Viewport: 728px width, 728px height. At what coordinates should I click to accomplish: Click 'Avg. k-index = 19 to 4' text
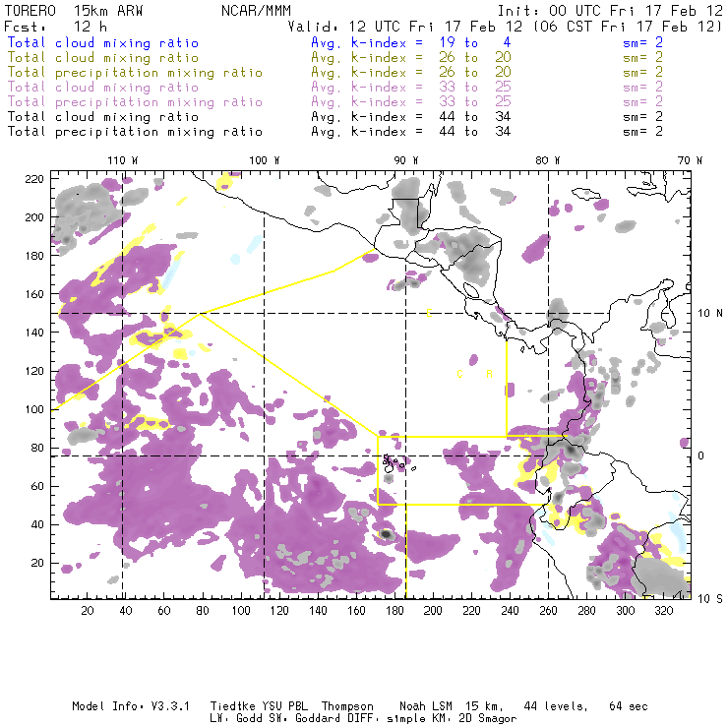[411, 43]
